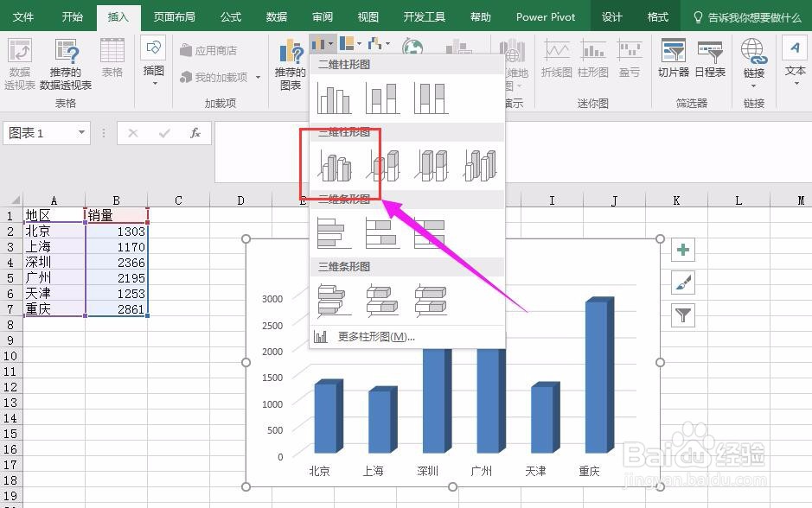Switch to 开始 tab
812x508 pixels.
point(73,17)
